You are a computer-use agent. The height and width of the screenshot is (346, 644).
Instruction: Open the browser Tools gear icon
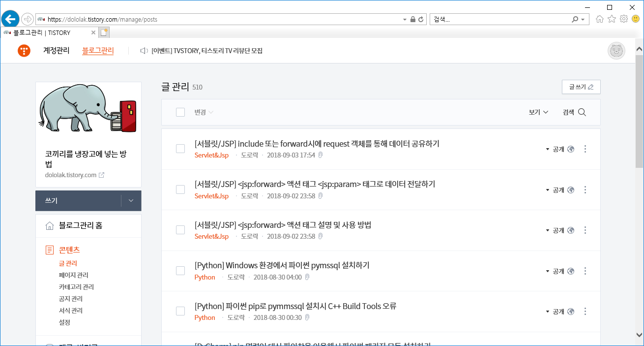[624, 19]
